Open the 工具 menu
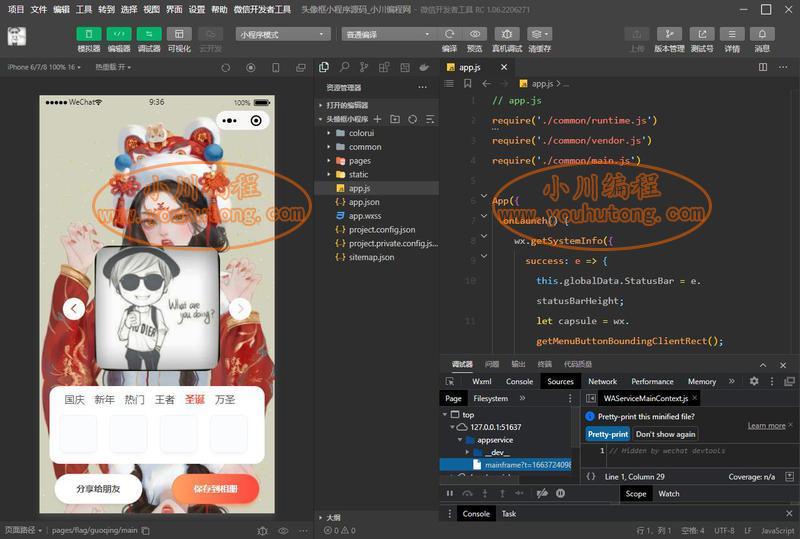Screen dimensions: 800x539 (x=84, y=9)
